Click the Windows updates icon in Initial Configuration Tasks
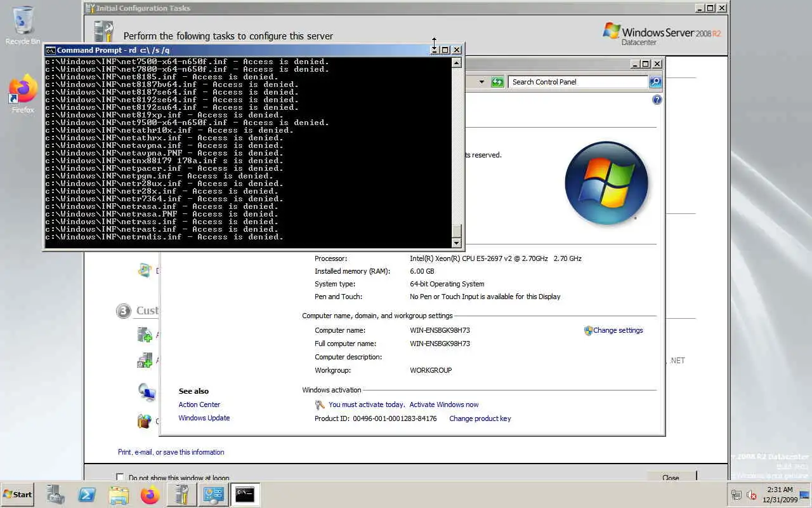Viewport: 812px width, 508px height. point(146,271)
